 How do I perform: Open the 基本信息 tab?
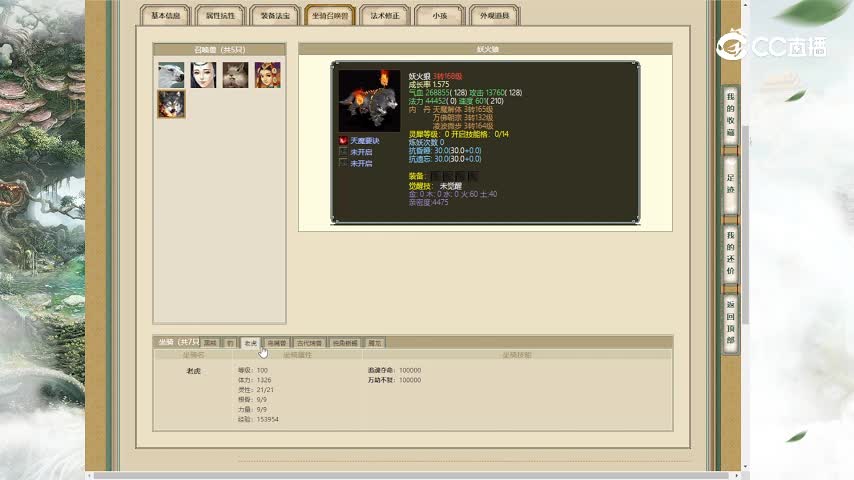pyautogui.click(x=165, y=15)
